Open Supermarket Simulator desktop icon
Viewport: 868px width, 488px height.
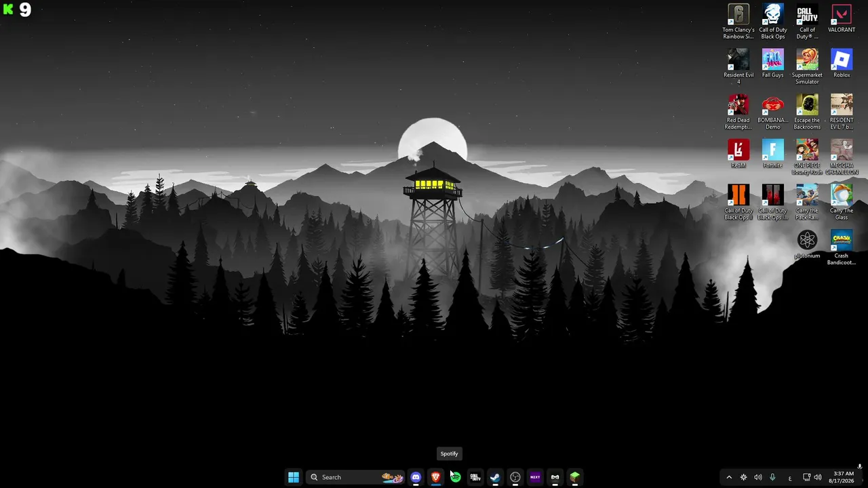click(807, 67)
